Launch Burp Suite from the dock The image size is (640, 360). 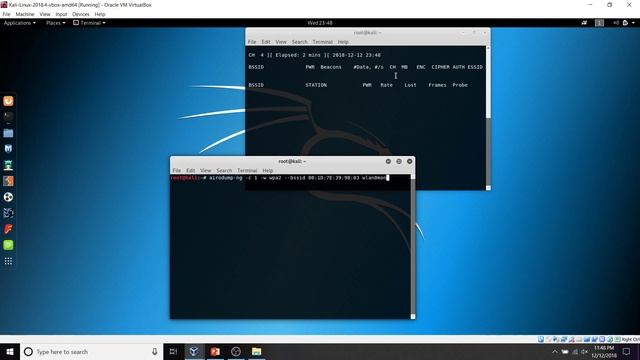pyautogui.click(x=8, y=181)
